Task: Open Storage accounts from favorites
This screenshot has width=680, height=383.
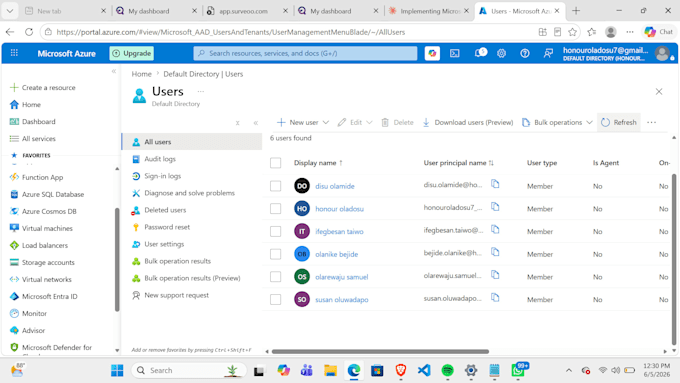Action: tap(48, 262)
